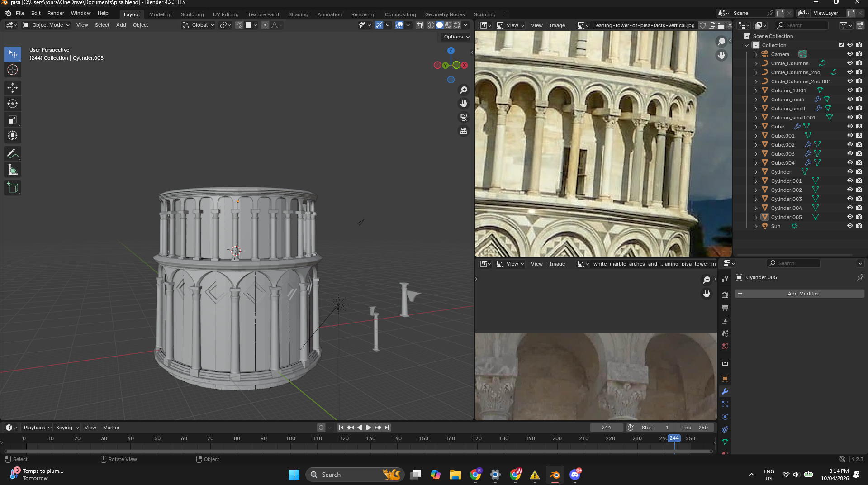Viewport: 868px width, 485px height.
Task: Expand the Cylinder.004 outliner row
Action: (756, 208)
